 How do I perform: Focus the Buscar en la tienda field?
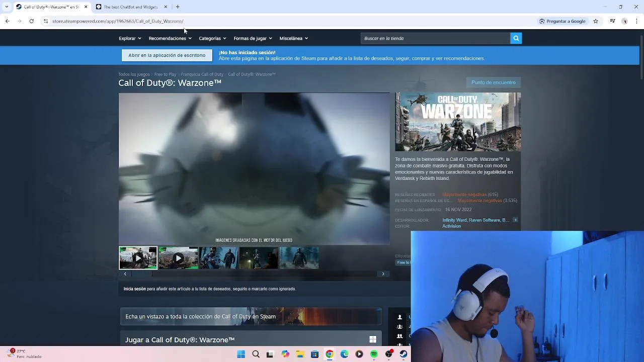tap(435, 38)
